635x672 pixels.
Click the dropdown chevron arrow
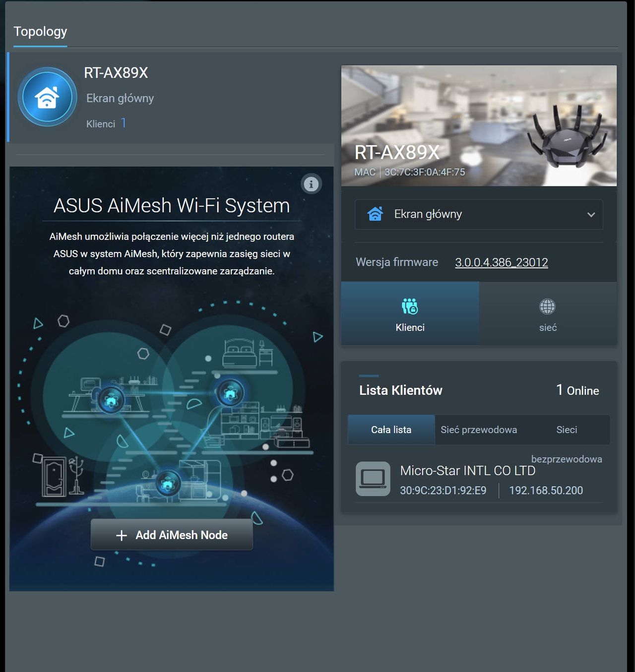point(591,215)
